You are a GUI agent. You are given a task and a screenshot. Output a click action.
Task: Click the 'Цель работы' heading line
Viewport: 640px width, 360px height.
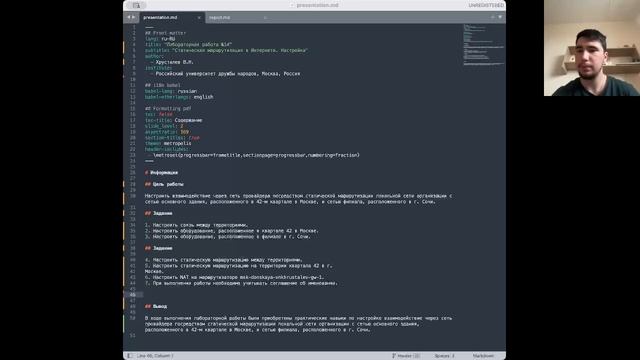pos(164,184)
